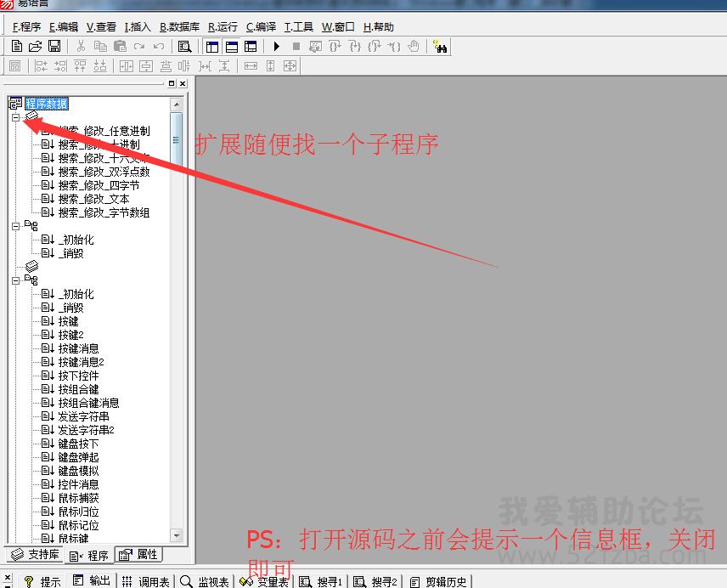The image size is (727, 588).
Task: Toggle the left work panel view button
Action: 212,47
